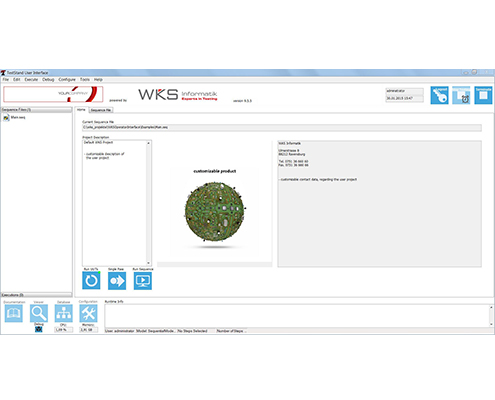This screenshot has width=495, height=400.
Task: Switch to the Sequence File tab
Action: click(x=101, y=110)
